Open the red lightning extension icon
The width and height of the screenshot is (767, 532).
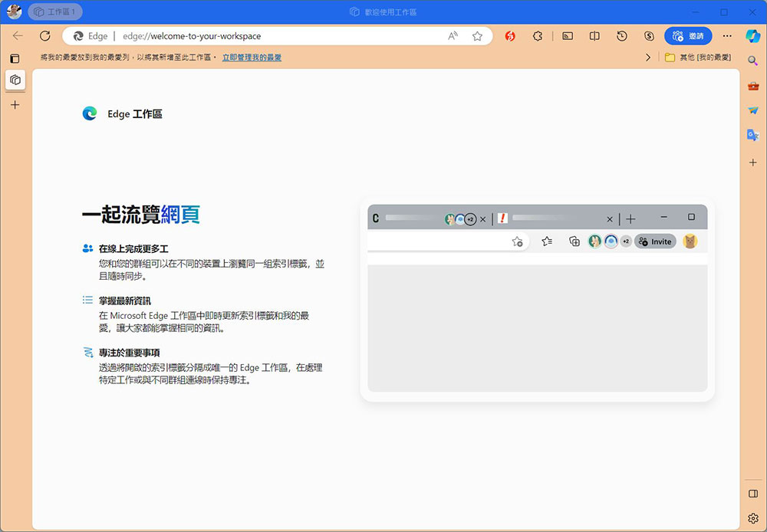[x=510, y=36]
